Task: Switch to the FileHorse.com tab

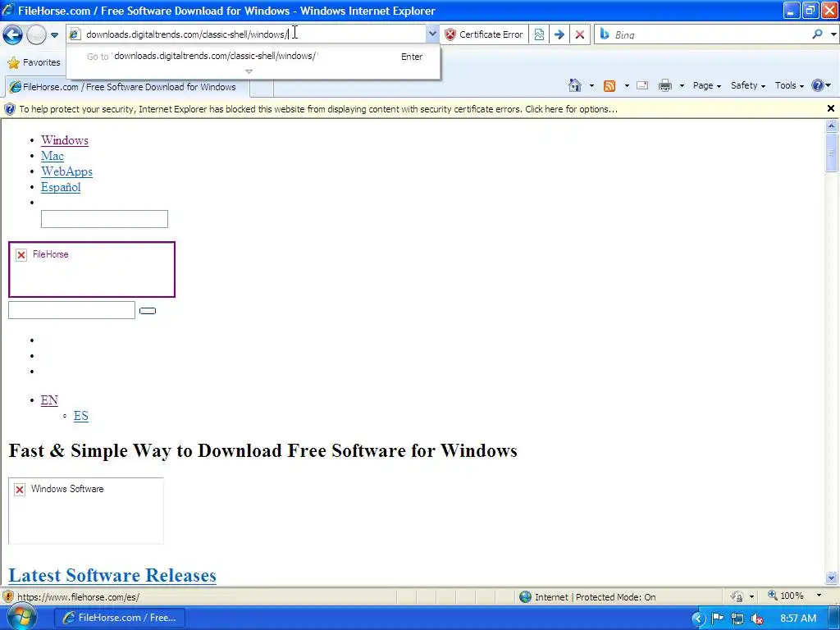Action: tap(127, 87)
